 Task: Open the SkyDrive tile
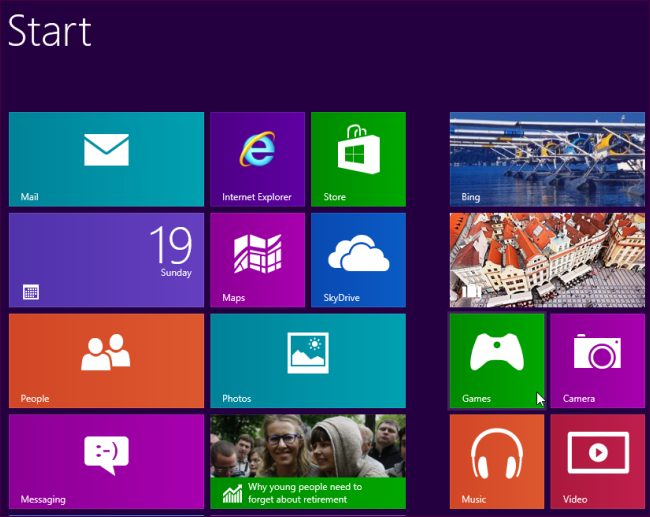pyautogui.click(x=358, y=260)
